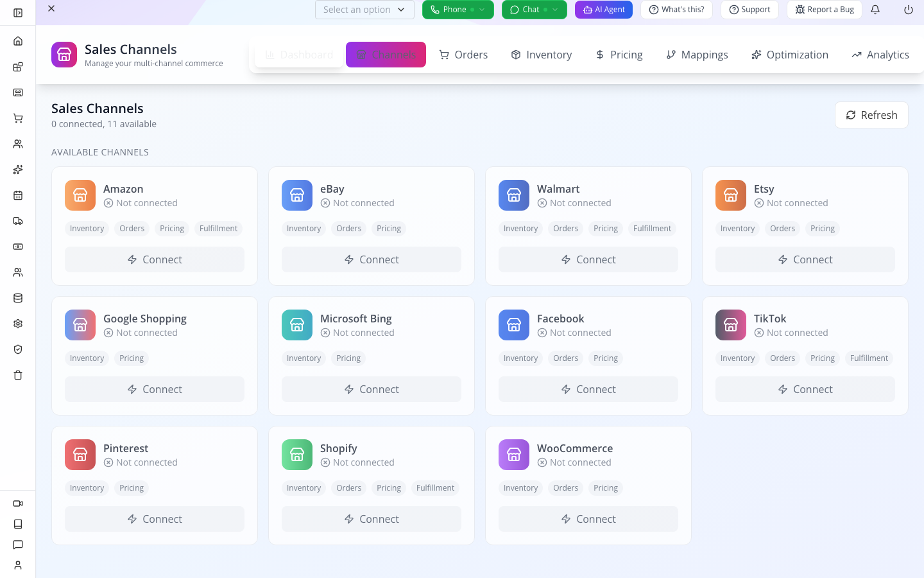
Task: Connect the eBay channel
Action: (372, 259)
